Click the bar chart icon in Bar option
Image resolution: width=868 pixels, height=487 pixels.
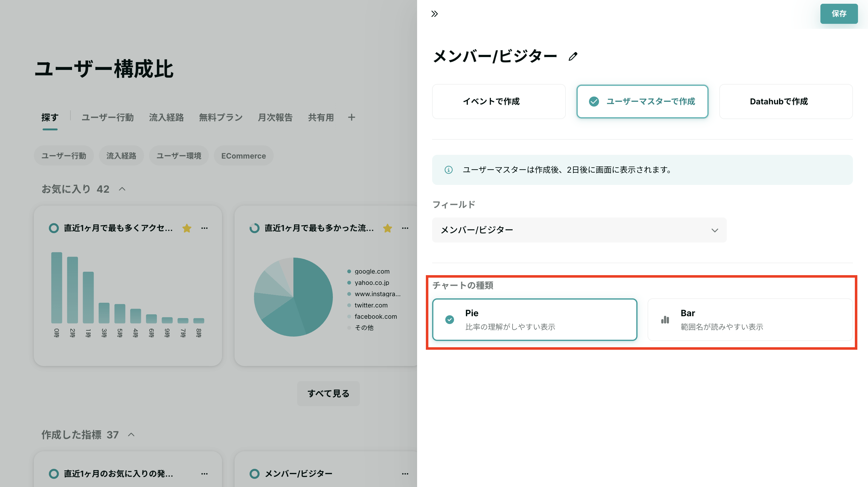pyautogui.click(x=665, y=320)
